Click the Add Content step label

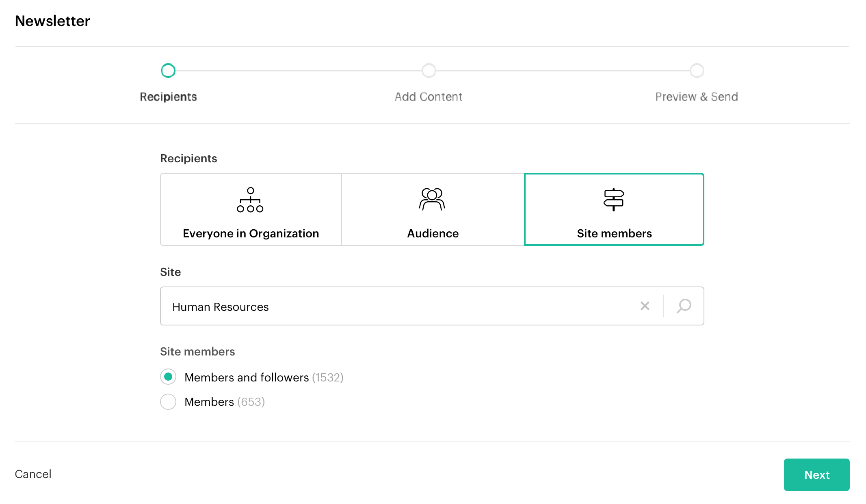[x=429, y=97]
